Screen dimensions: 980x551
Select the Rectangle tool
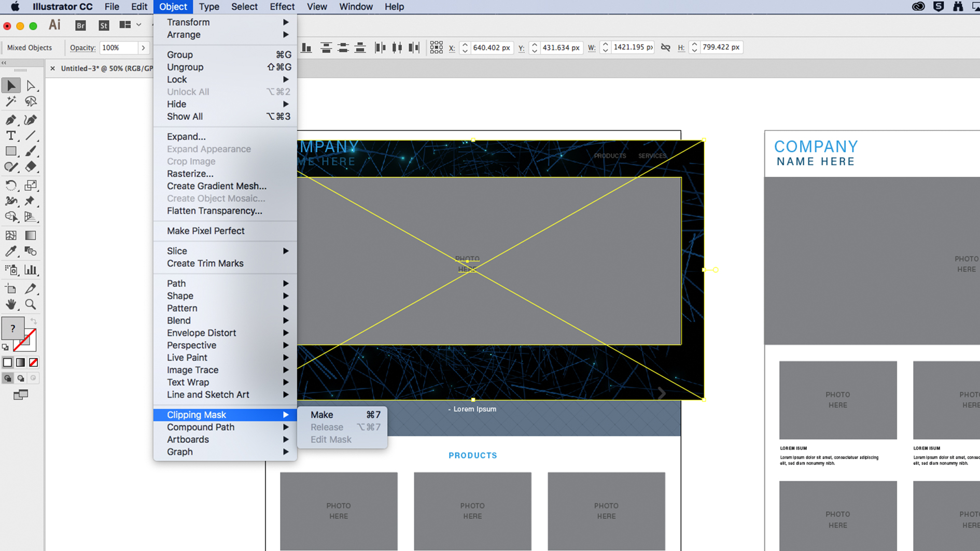point(11,151)
